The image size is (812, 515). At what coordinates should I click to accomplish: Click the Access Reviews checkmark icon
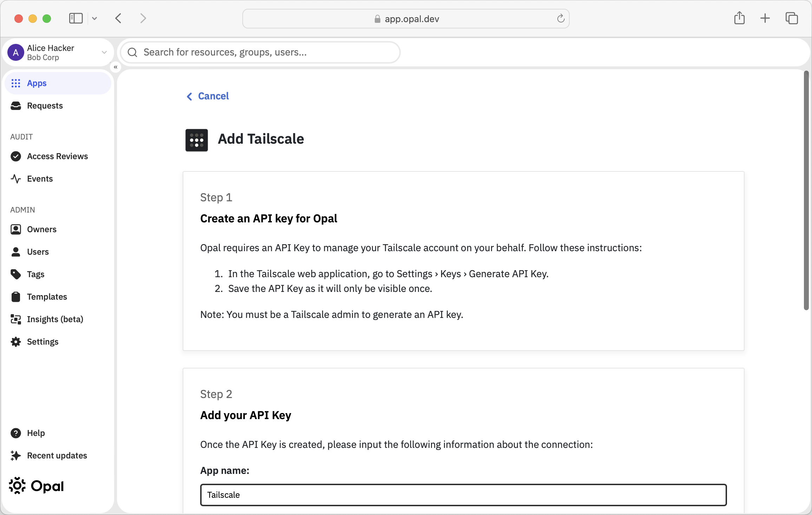[x=16, y=156]
